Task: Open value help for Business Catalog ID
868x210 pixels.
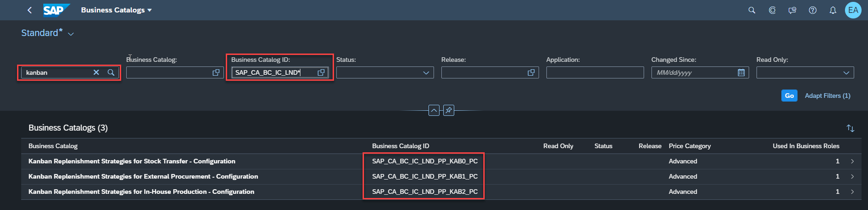Action: click(321, 72)
